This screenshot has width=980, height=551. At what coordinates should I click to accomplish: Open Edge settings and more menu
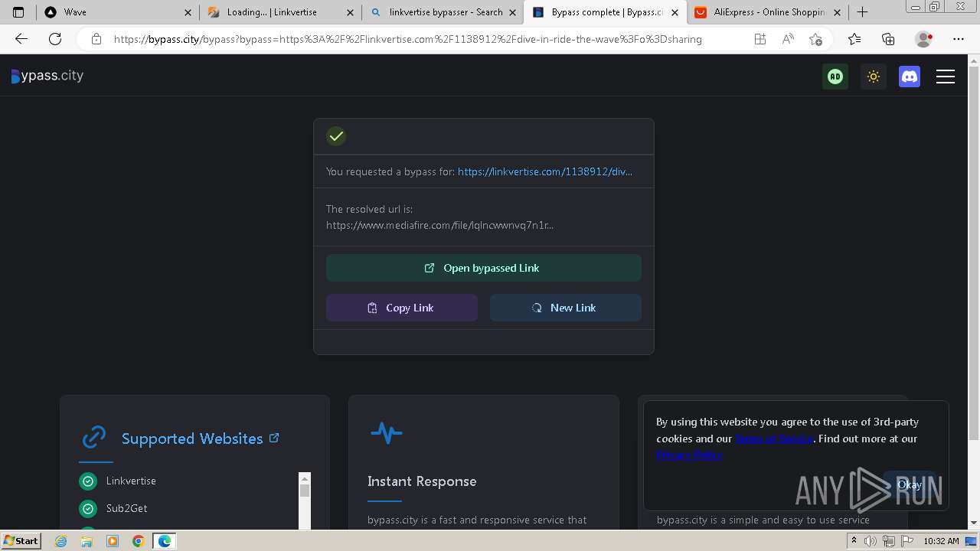(x=958, y=39)
